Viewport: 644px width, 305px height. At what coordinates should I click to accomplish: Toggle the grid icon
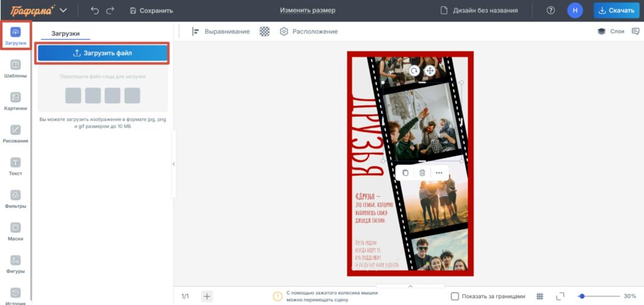(x=540, y=296)
